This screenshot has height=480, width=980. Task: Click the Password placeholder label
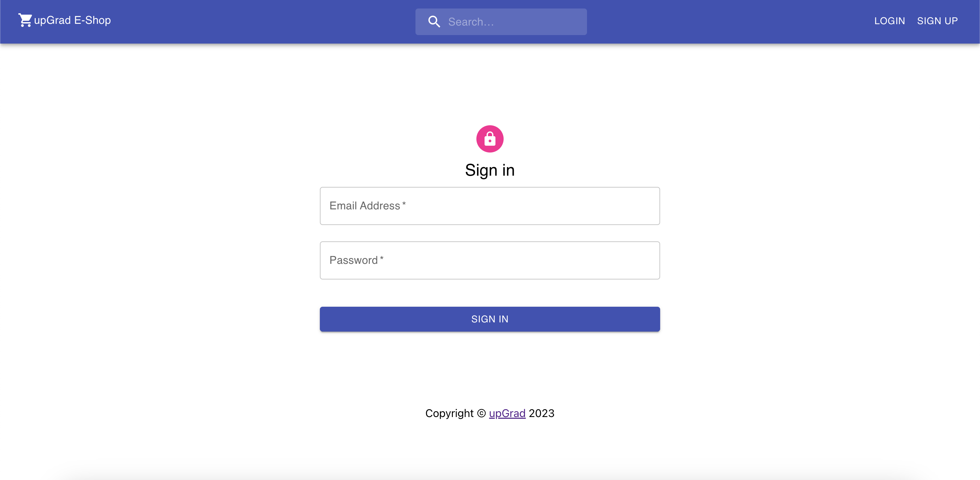click(356, 260)
